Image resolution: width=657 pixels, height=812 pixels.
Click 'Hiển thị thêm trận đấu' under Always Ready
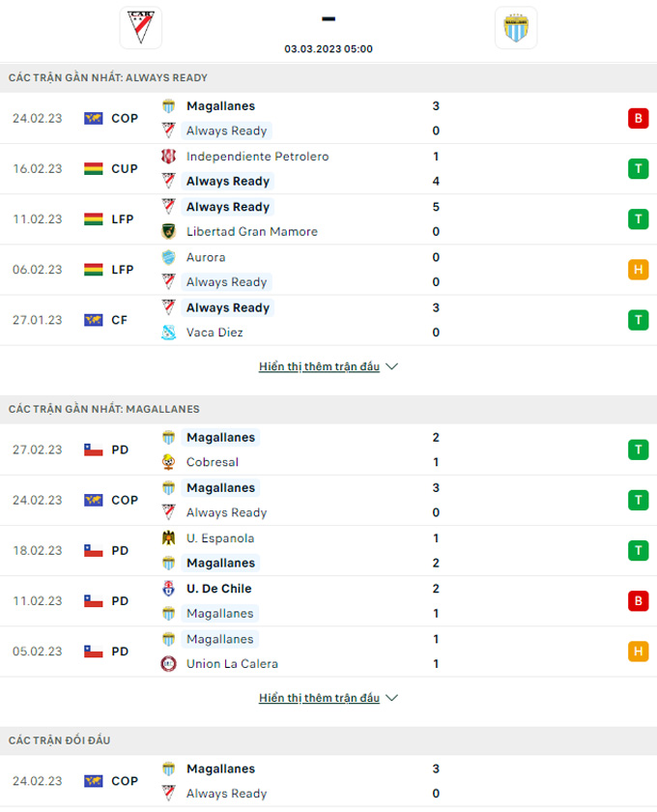pos(319,366)
